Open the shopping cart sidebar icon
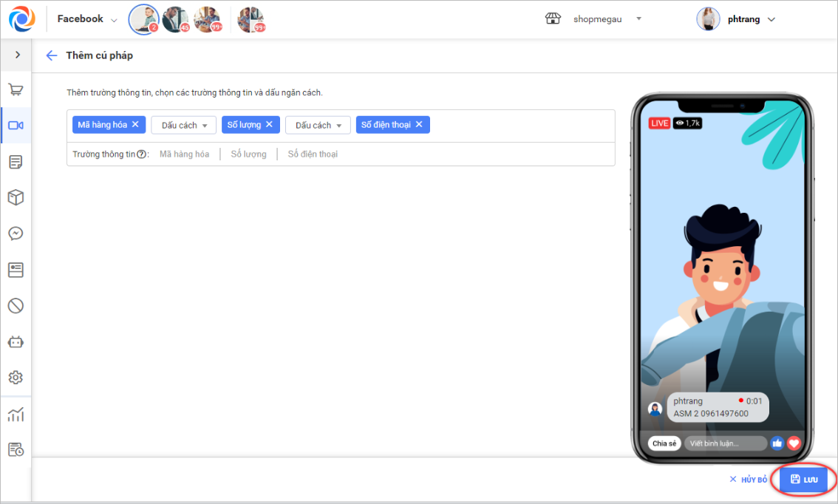The width and height of the screenshot is (838, 504). (16, 90)
